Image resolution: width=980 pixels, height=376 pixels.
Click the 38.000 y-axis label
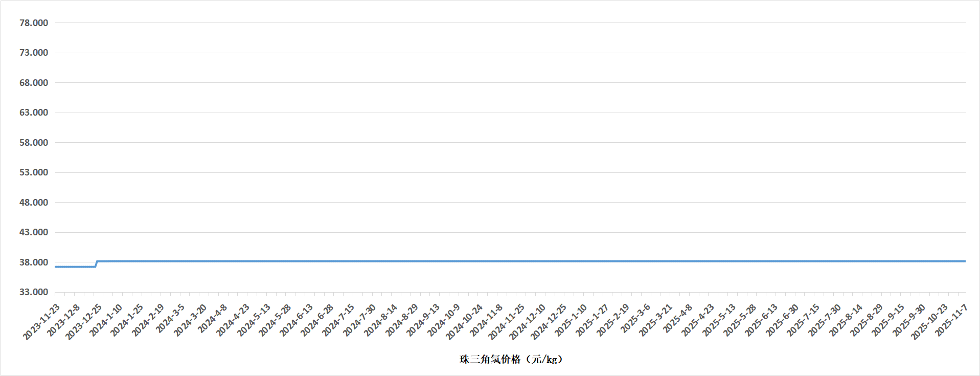[34, 262]
